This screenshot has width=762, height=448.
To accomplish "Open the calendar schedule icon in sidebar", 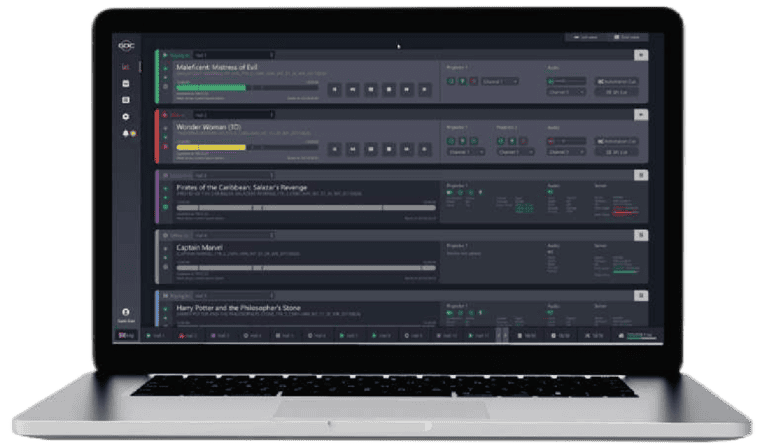I will pos(126,84).
